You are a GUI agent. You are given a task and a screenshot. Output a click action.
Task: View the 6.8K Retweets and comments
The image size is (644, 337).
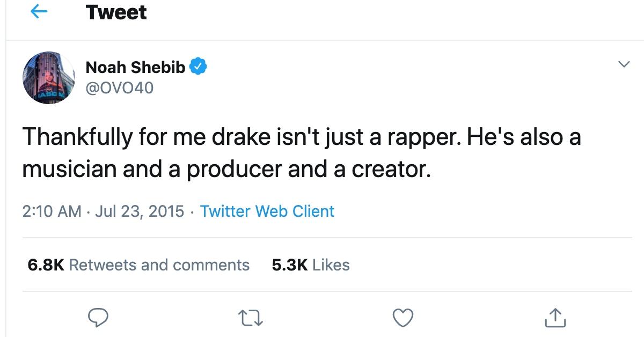click(139, 265)
